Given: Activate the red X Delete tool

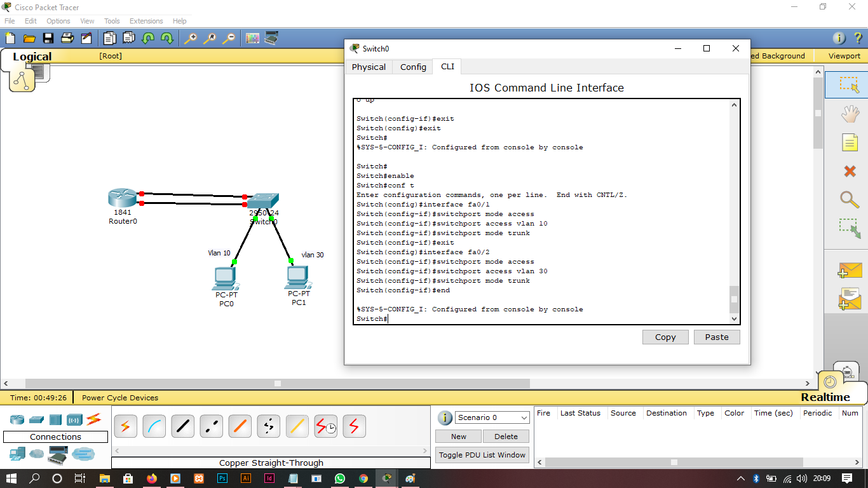Looking at the screenshot, I should [850, 171].
